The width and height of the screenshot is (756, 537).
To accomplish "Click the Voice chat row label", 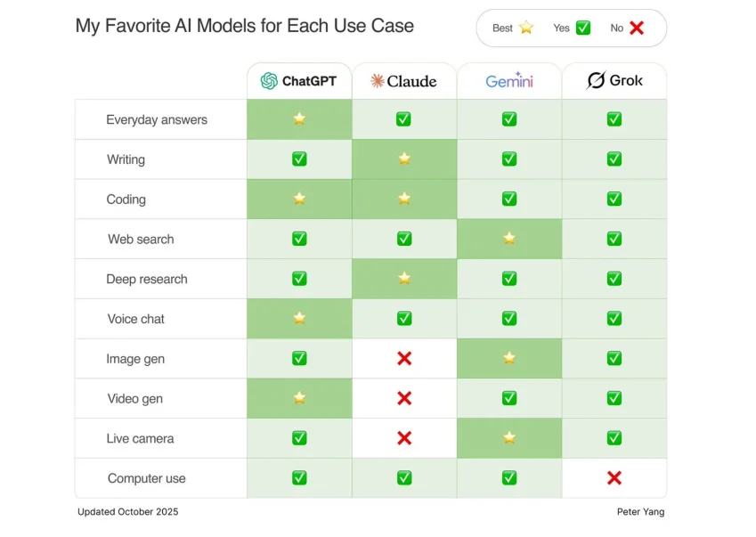I will [136, 319].
